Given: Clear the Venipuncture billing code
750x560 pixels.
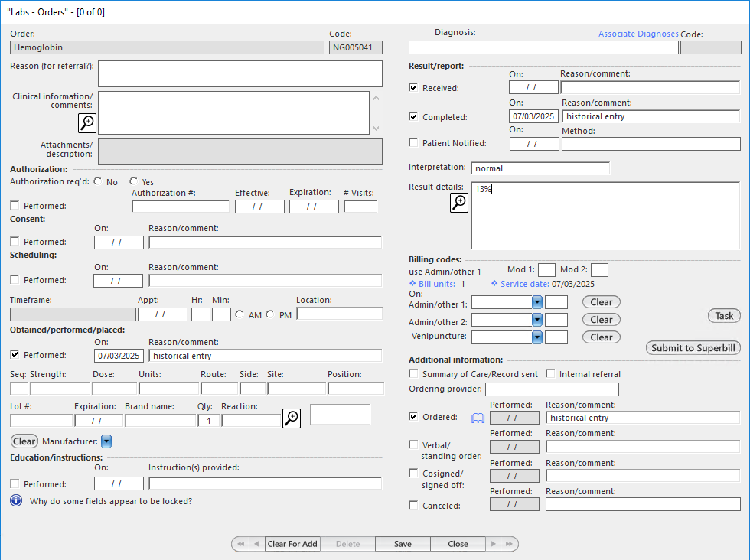Looking at the screenshot, I should click(x=602, y=337).
